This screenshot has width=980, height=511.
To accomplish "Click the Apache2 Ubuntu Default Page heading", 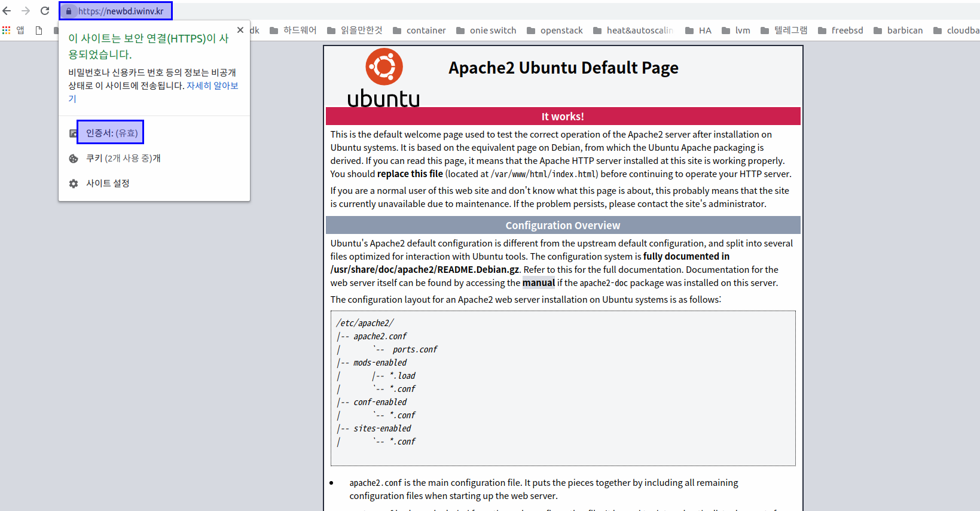I will (563, 68).
